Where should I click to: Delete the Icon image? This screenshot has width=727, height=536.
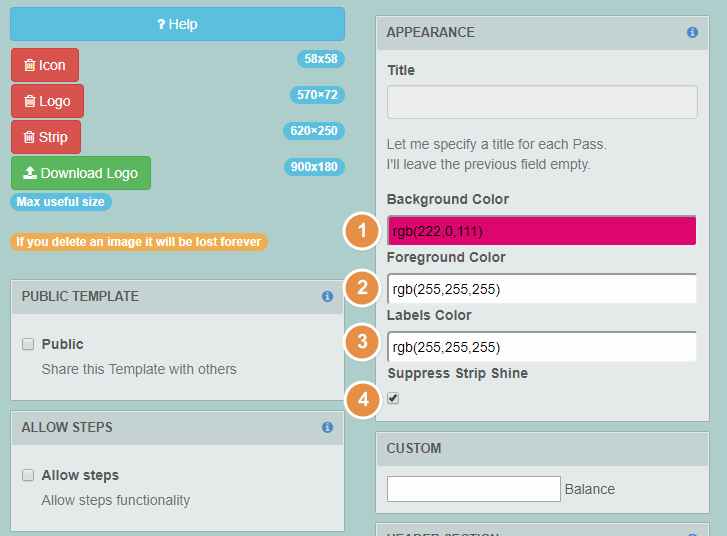45,65
